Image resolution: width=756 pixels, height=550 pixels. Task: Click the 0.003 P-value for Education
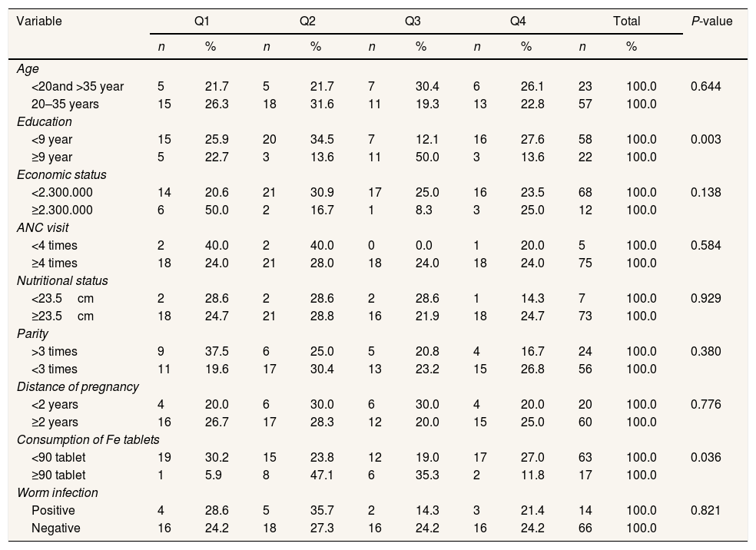click(705, 139)
